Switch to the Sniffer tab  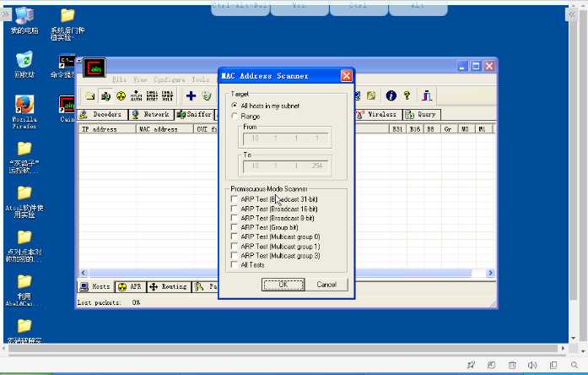point(194,115)
